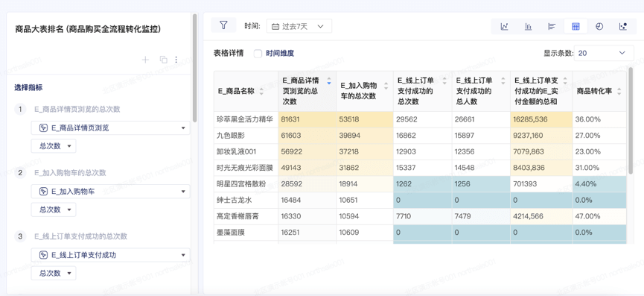
Task: Sort by E_线上订单支付成功的总次数 column
Action: coord(444,81)
